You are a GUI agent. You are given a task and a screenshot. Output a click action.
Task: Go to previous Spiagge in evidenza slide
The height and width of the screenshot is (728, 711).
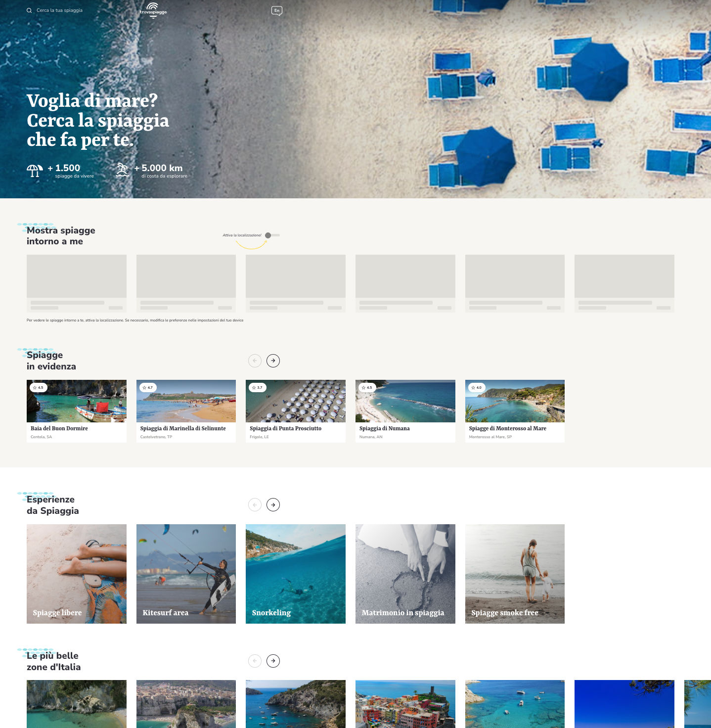click(255, 361)
